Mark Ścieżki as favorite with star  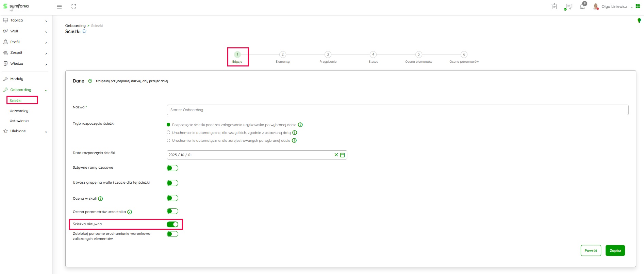pos(84,31)
